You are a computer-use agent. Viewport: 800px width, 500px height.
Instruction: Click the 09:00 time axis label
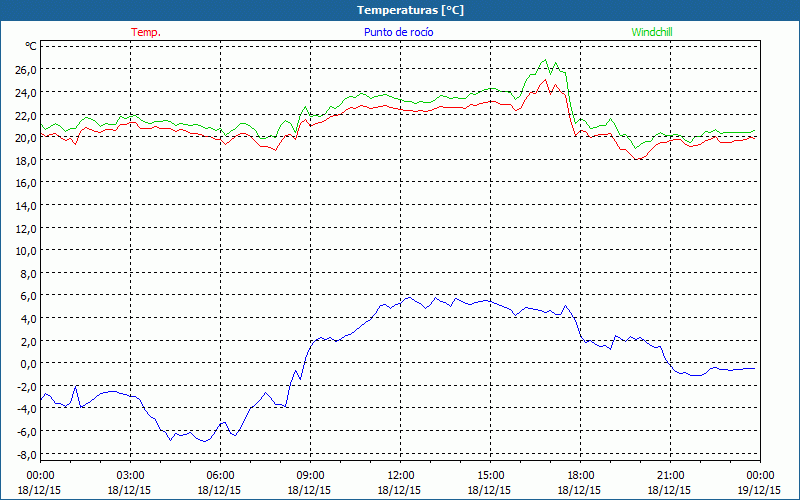pos(310,476)
